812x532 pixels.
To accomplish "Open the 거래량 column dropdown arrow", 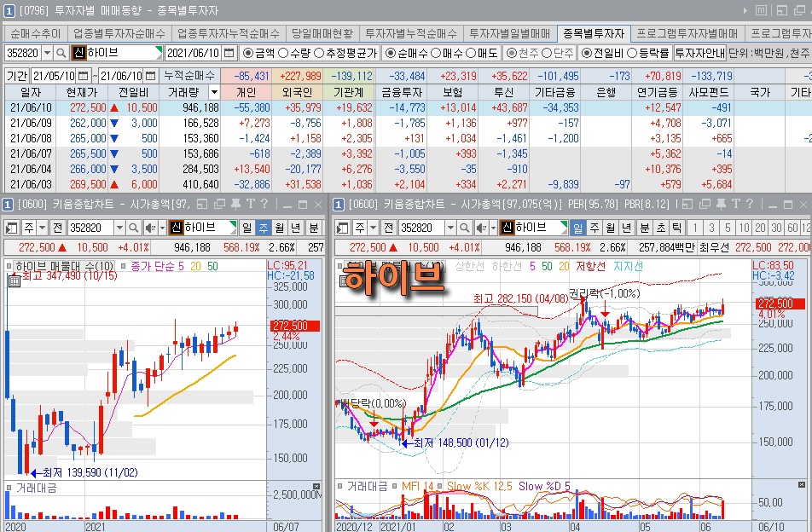I will (214, 92).
